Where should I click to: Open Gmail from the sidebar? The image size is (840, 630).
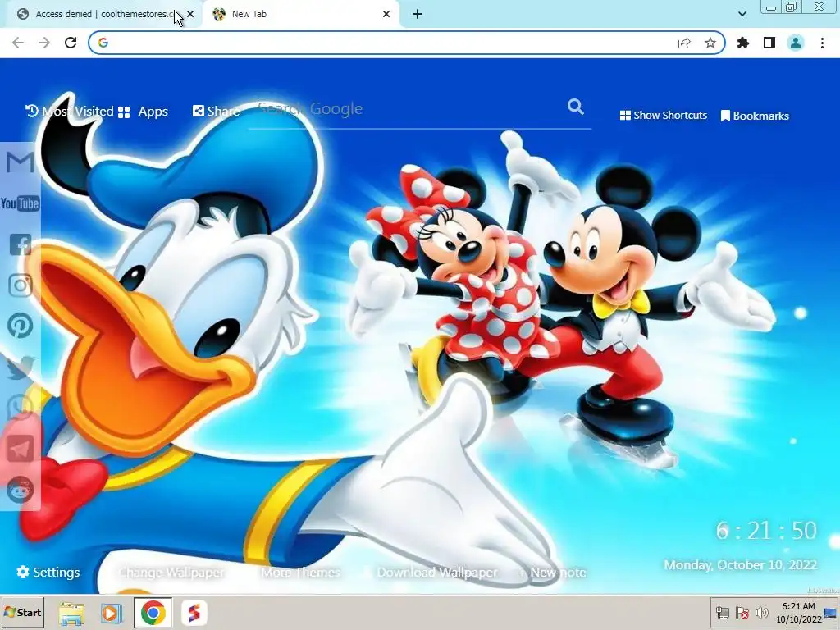click(20, 162)
